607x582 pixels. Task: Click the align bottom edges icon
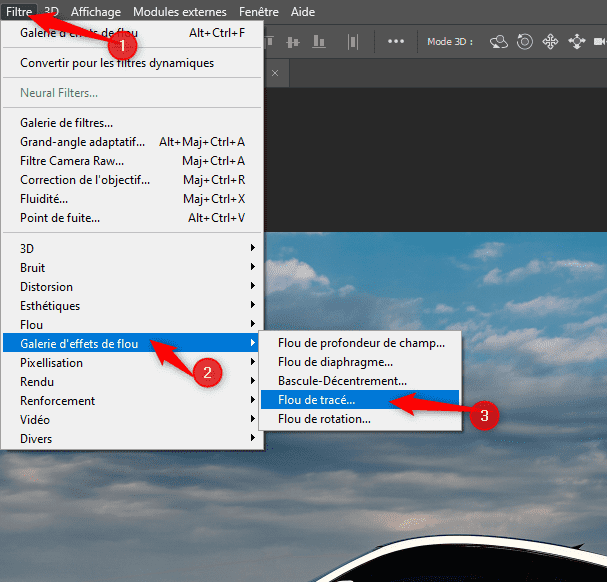(x=318, y=41)
